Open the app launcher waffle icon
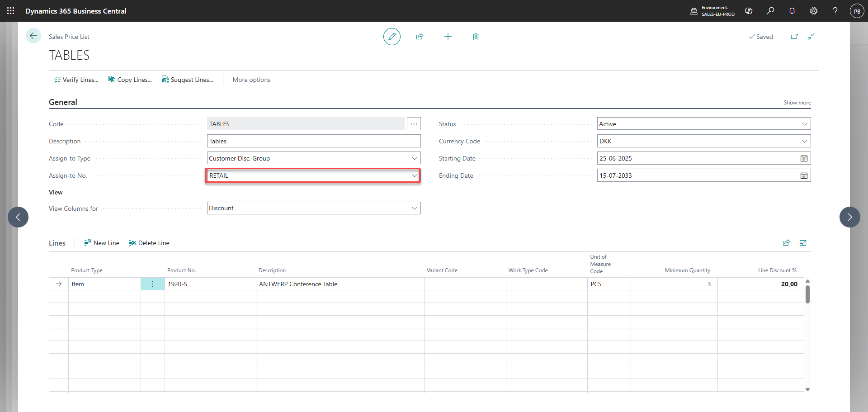Image resolution: width=868 pixels, height=412 pixels. pos(11,11)
